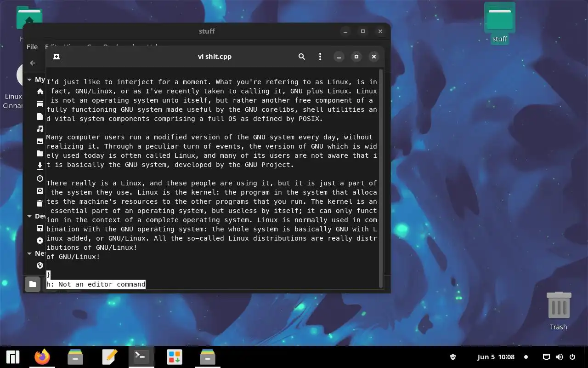Open the terminal search tool
This screenshot has width=588, height=368.
[301, 57]
